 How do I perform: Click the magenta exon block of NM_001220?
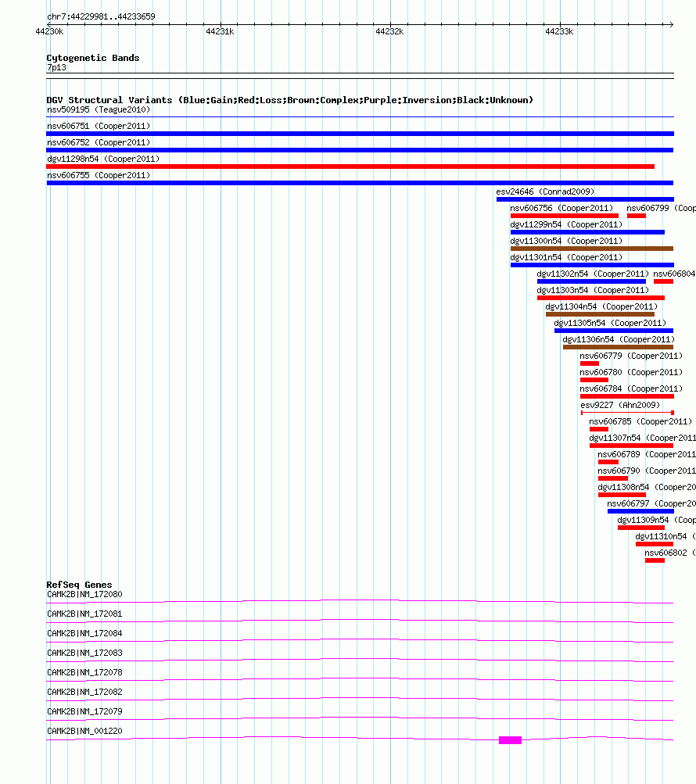tap(510, 740)
